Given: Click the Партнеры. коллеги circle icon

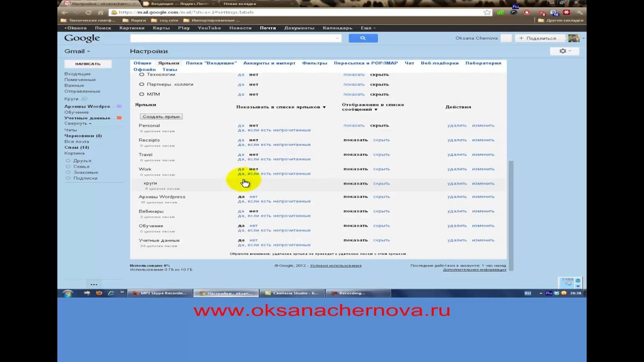Looking at the screenshot, I should [141, 84].
